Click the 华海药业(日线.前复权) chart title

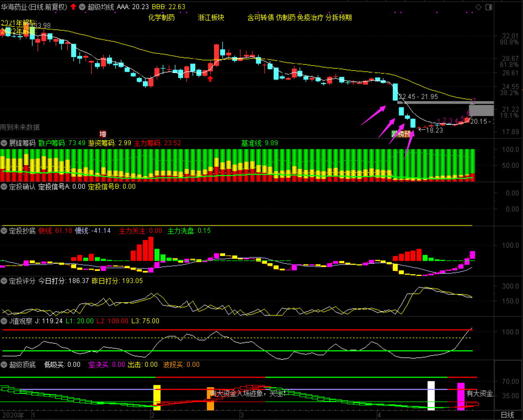[34, 7]
